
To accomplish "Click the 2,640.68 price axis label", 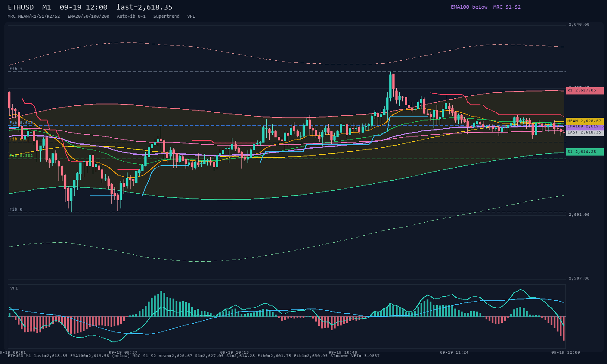I will [579, 25].
